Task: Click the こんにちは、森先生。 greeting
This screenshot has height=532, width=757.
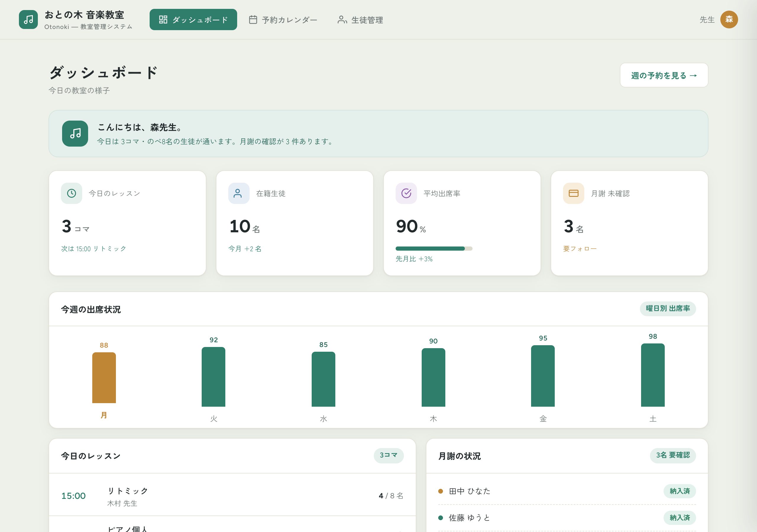Action: [140, 127]
